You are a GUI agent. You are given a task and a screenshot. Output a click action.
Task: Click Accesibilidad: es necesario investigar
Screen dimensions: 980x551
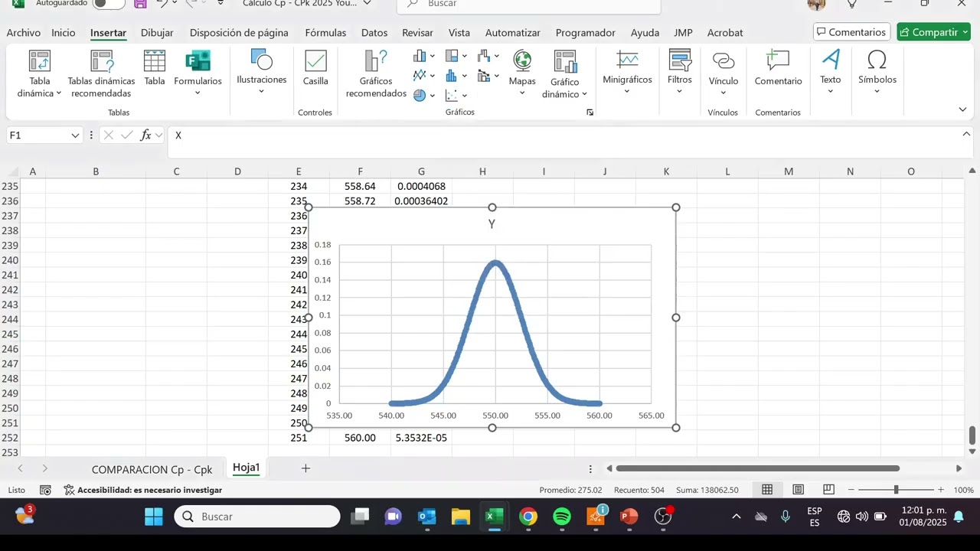click(x=143, y=490)
